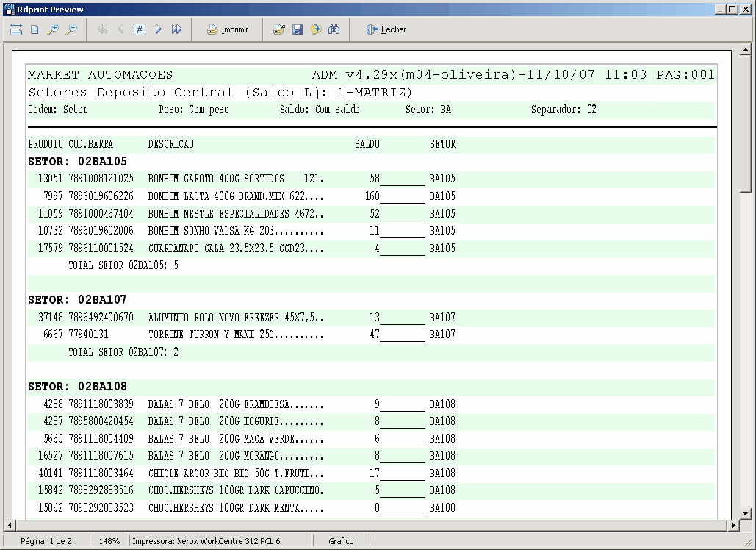Click the fit page width icon
Viewport: 756px width, 550px height.
pos(16,29)
